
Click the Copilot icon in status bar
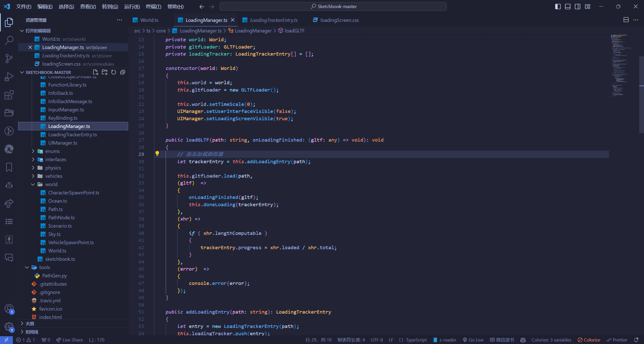click(x=523, y=340)
